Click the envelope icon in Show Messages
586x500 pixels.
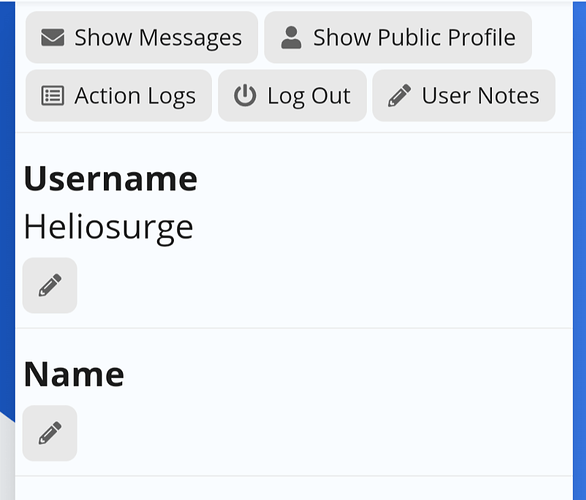[x=52, y=37]
